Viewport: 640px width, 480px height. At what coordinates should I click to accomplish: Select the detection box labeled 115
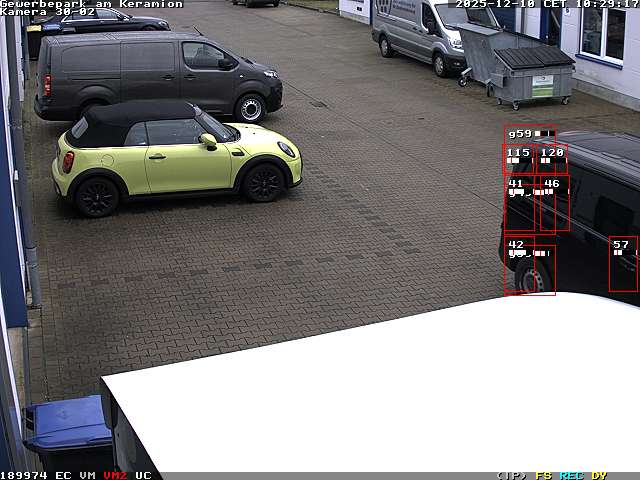[518, 160]
